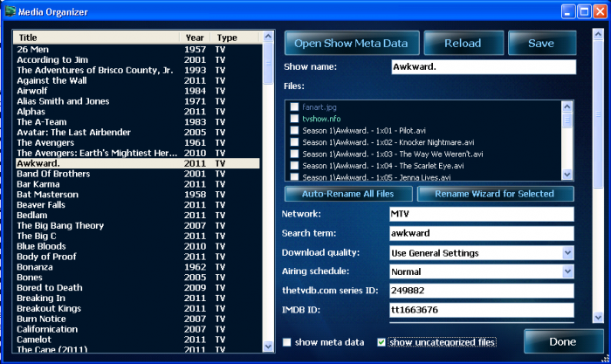Select The Avengers 1961 row

[x=138, y=142]
